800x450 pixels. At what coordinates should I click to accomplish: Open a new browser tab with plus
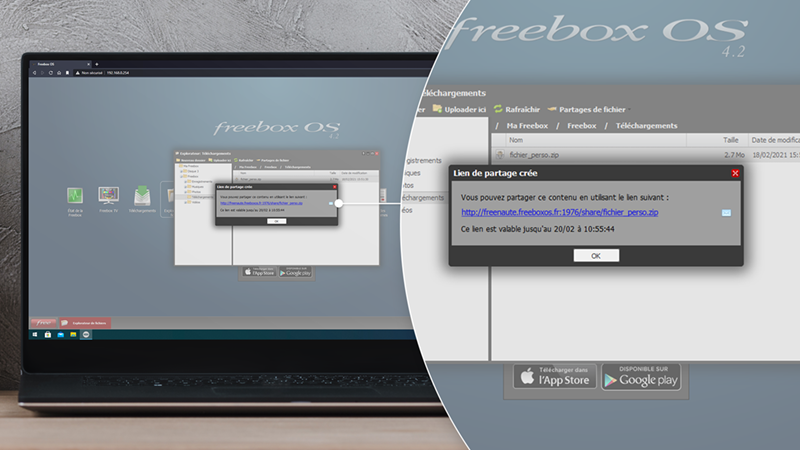[97, 64]
